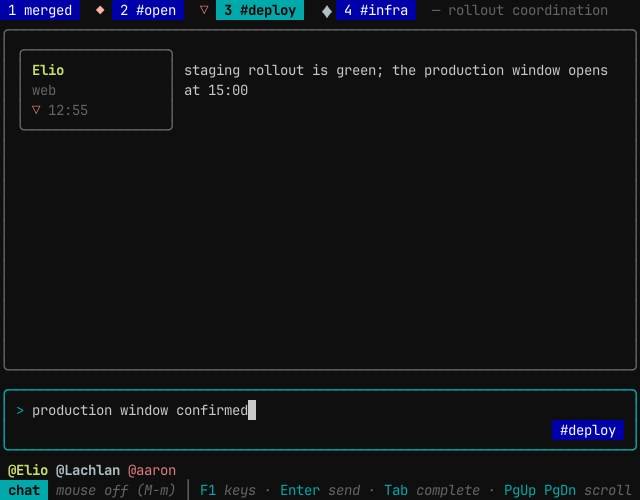Click the 'F1 keys' help hint
The image size is (640, 500).
click(228, 490)
